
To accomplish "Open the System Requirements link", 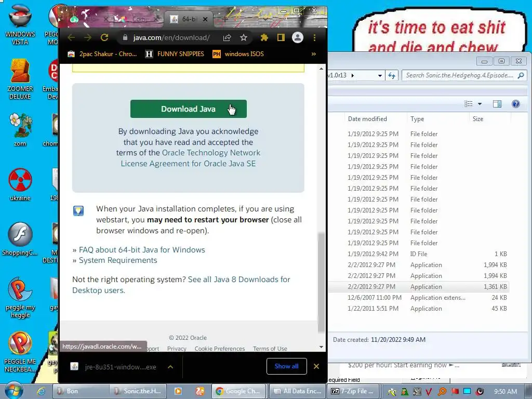I will 118,260.
